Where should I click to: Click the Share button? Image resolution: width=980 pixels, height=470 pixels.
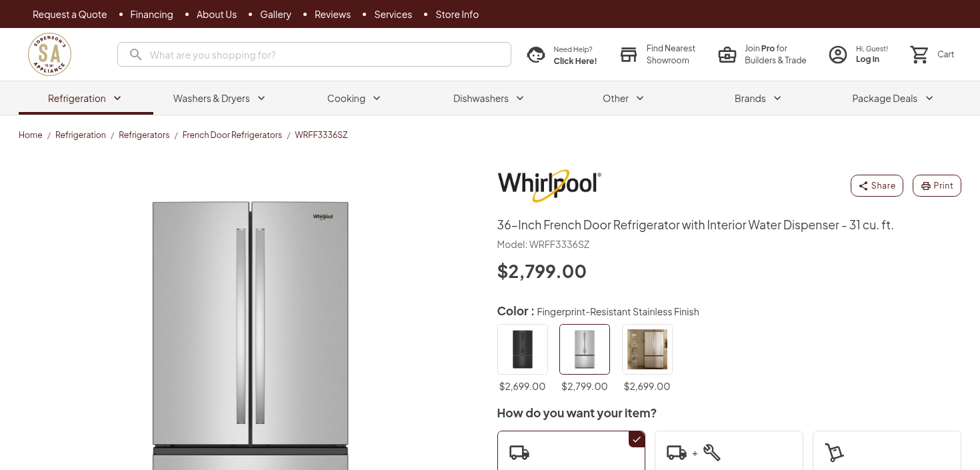(x=877, y=185)
